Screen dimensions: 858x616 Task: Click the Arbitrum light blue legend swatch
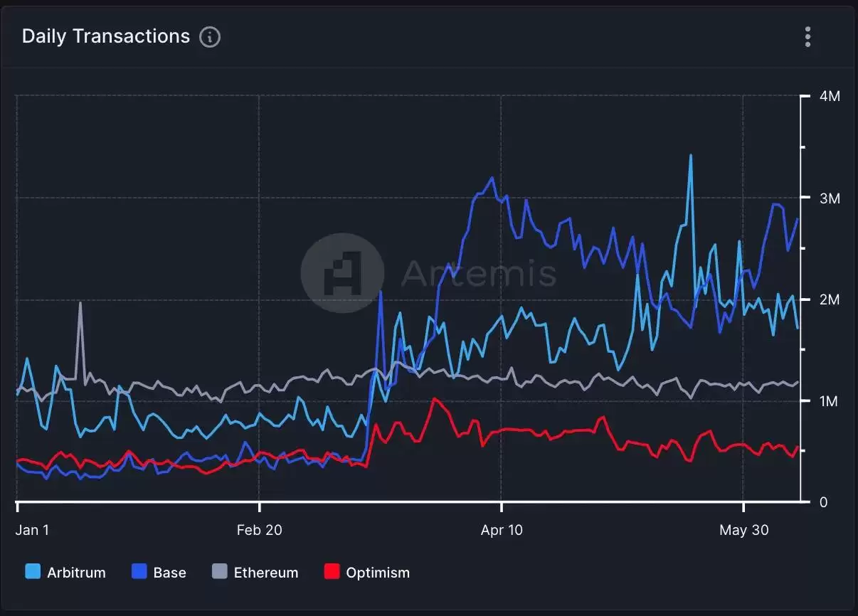(33, 572)
